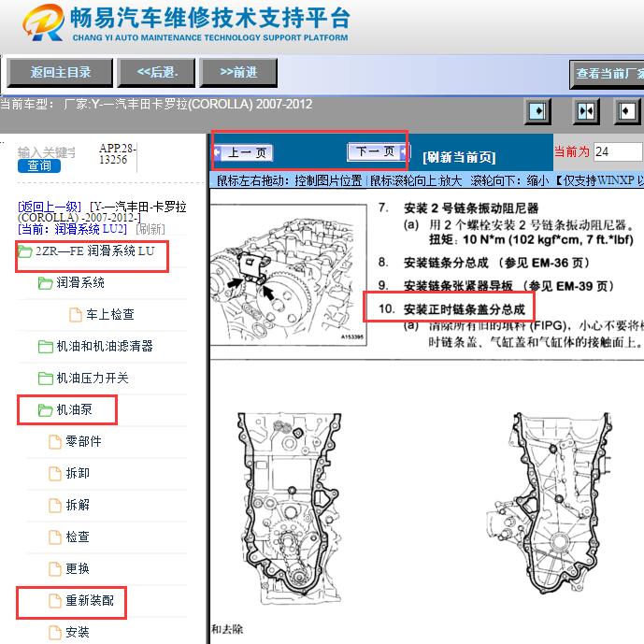The width and height of the screenshot is (644, 644).
Task: Click the 安装 page icon
Action: point(55,633)
